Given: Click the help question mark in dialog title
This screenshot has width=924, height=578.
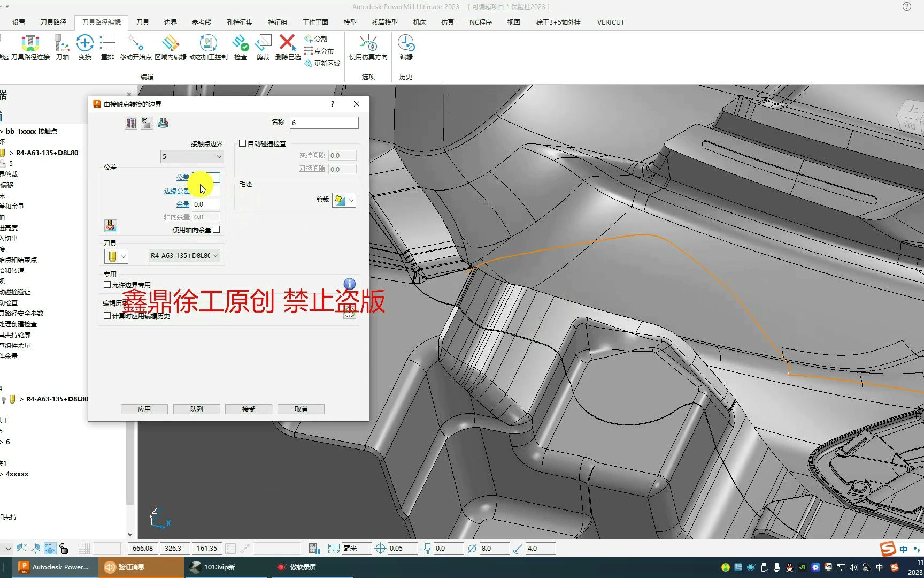Looking at the screenshot, I should pyautogui.click(x=333, y=104).
